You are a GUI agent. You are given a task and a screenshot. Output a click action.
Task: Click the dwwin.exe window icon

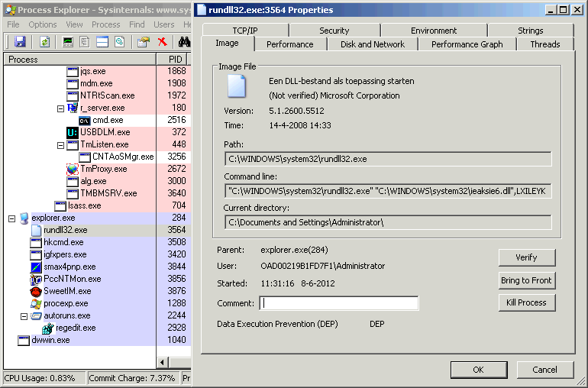coord(23,341)
